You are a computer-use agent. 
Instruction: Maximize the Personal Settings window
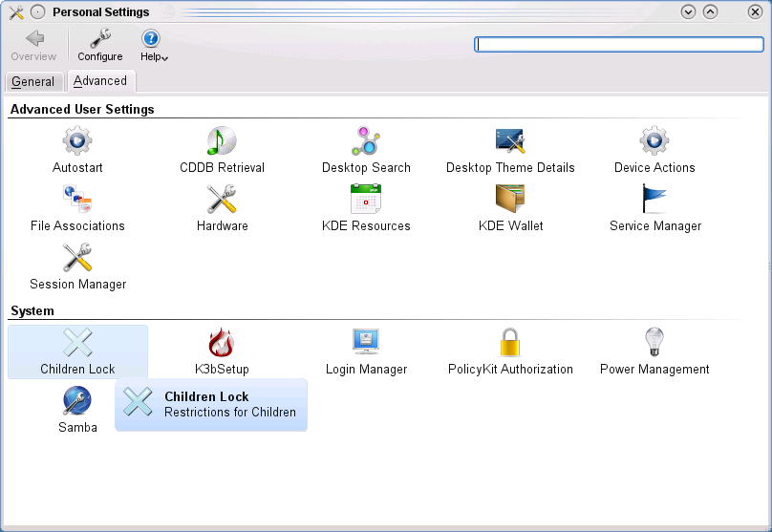tap(710, 11)
